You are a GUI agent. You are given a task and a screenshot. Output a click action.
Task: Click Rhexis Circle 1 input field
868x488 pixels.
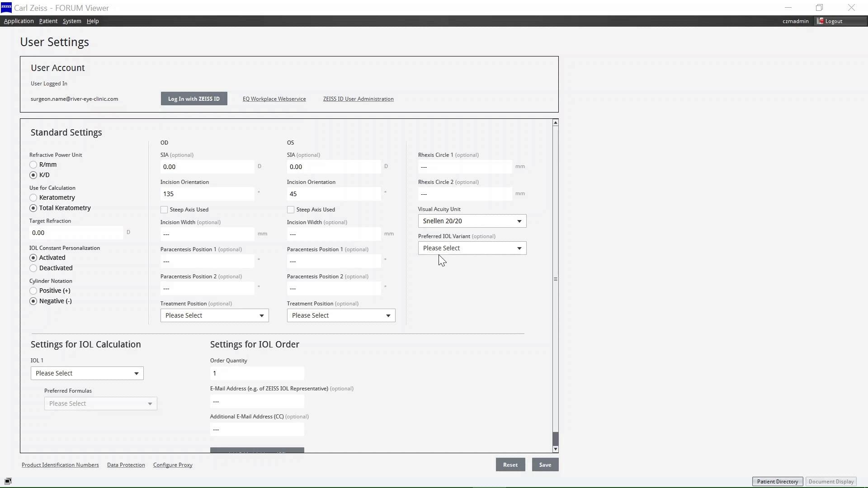click(x=465, y=167)
